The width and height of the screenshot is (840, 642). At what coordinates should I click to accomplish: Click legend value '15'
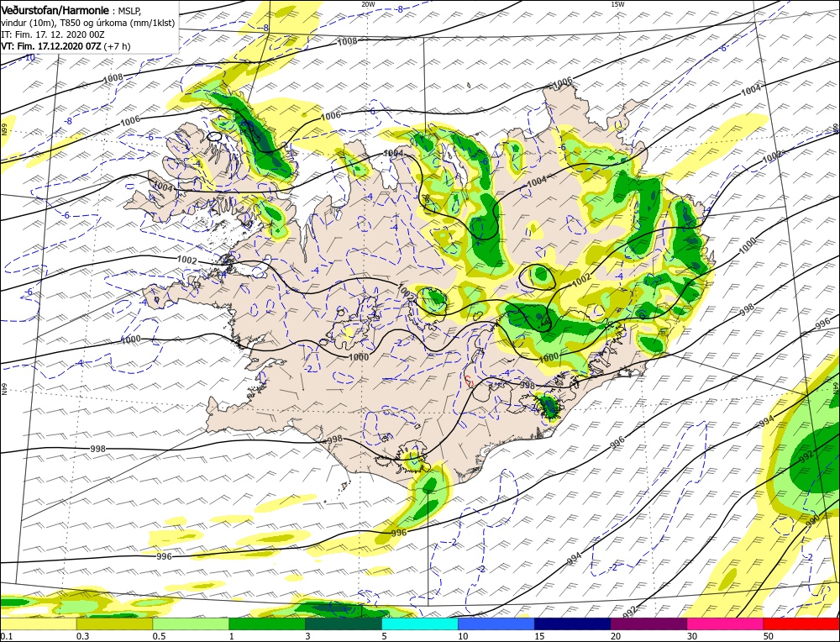pos(539,635)
